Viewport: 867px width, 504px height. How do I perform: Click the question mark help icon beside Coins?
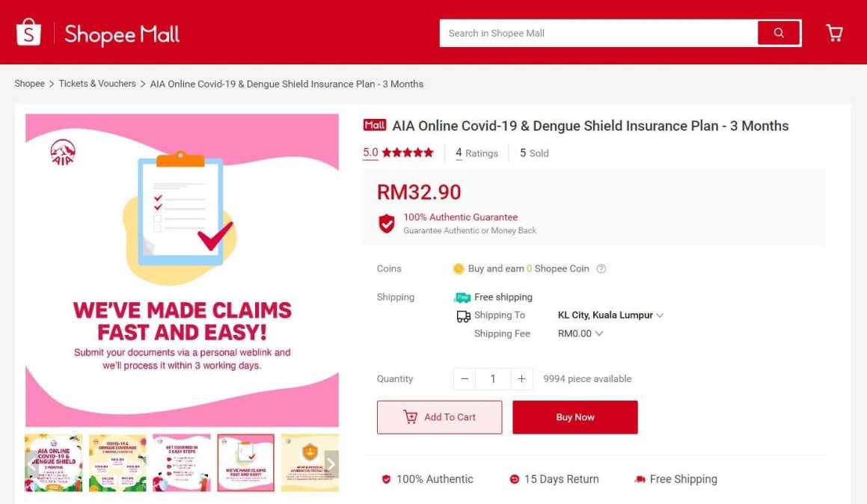coord(601,268)
